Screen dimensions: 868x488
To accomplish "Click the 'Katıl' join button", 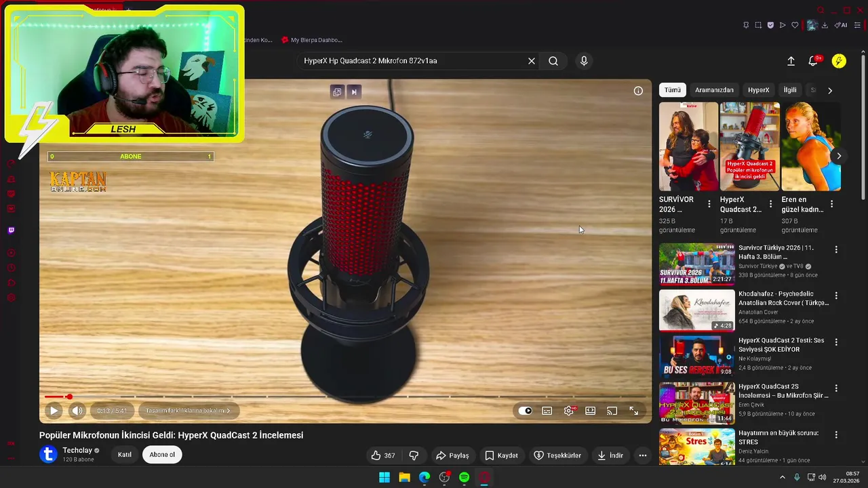I will click(x=125, y=455).
